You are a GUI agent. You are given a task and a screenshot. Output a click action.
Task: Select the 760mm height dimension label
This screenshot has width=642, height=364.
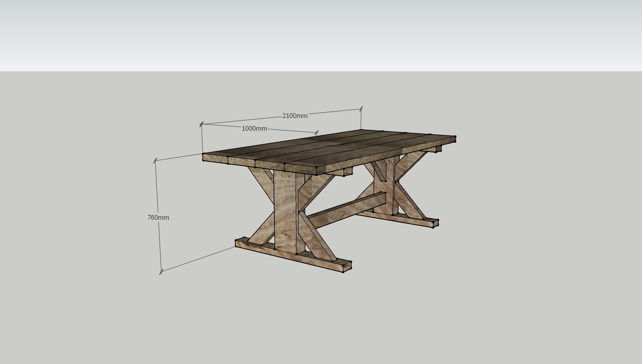click(158, 217)
